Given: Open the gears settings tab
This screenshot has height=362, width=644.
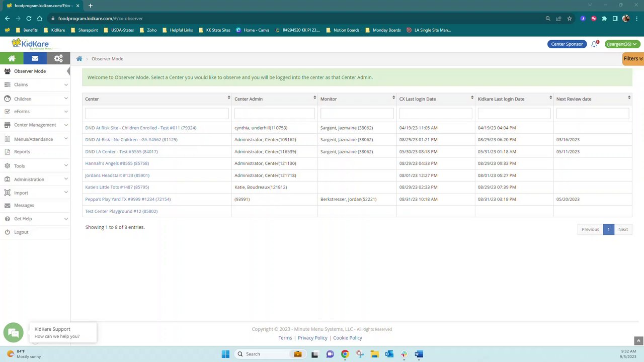Looking at the screenshot, I should (58, 58).
